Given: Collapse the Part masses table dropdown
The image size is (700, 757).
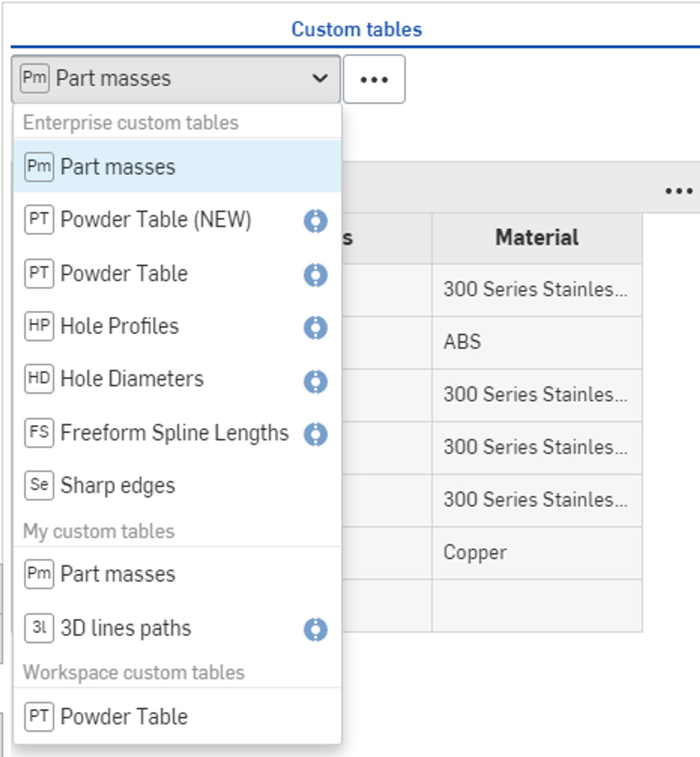Looking at the screenshot, I should coord(175,79).
